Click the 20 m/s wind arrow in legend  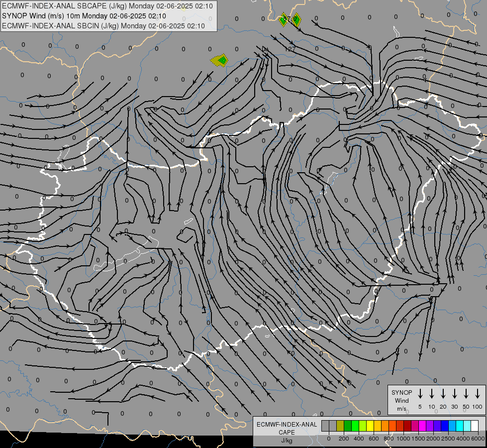coord(443,394)
